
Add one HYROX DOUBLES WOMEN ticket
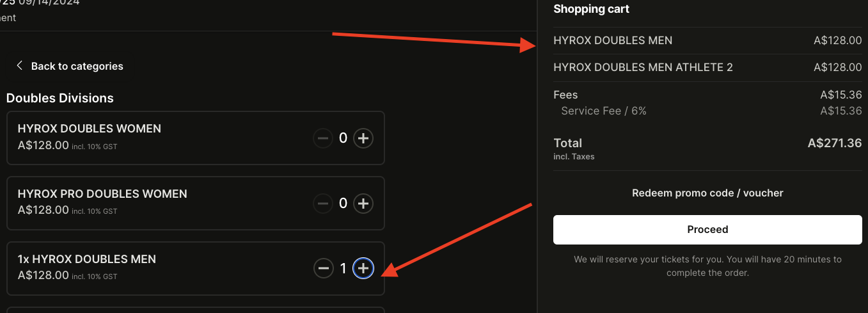(x=363, y=138)
